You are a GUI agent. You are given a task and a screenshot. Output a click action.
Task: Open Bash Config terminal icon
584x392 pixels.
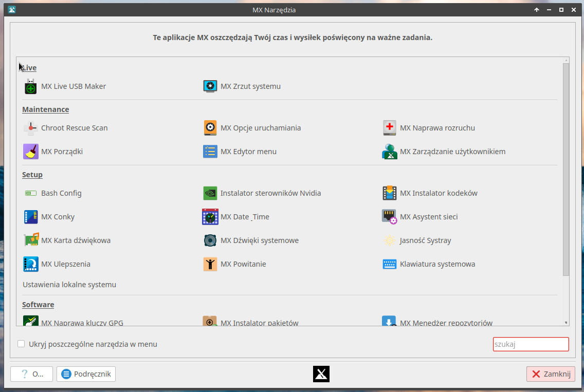30,193
